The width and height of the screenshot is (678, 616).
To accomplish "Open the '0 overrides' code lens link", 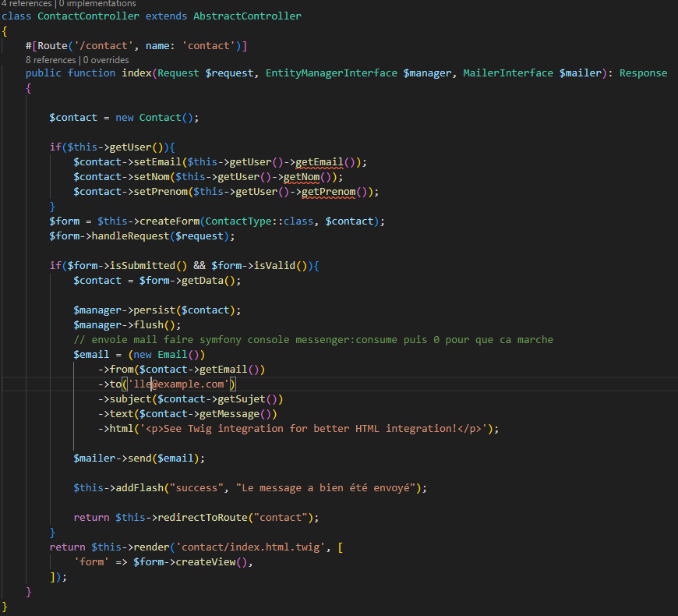I will (x=106, y=60).
